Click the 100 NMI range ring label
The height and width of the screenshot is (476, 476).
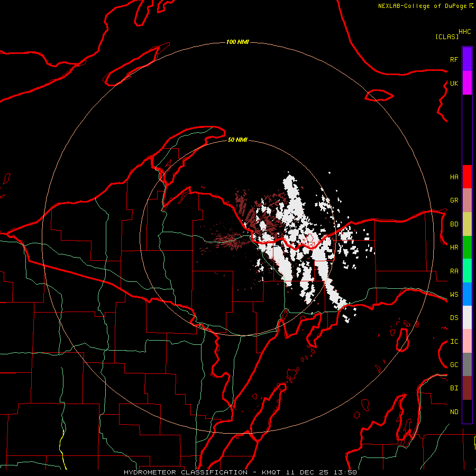click(237, 42)
